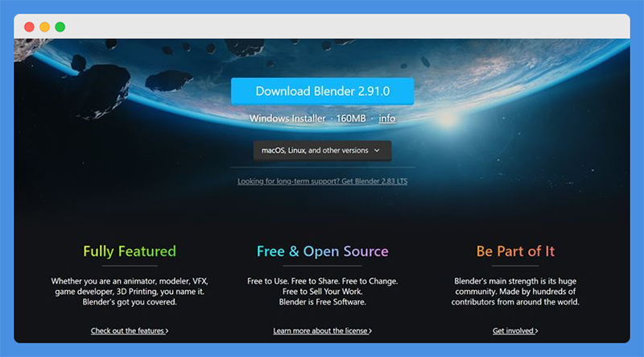Click the Blender is Free Software text
This screenshot has height=357, width=644.
click(x=323, y=302)
